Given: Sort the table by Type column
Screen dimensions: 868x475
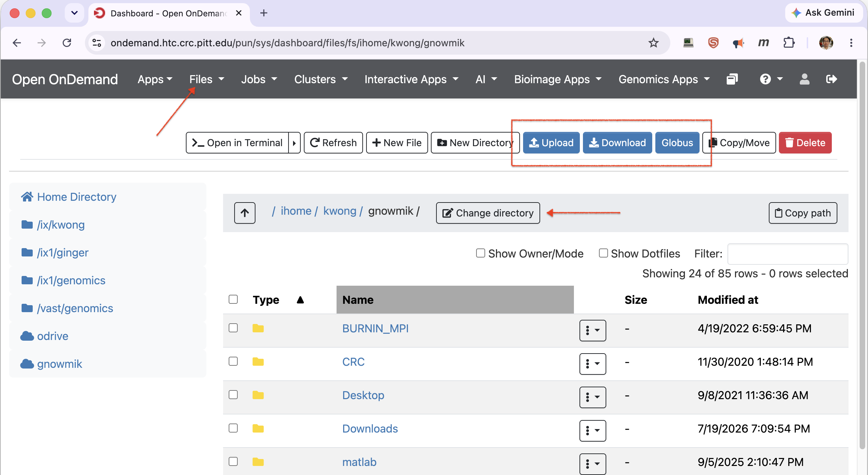Looking at the screenshot, I should (x=278, y=300).
